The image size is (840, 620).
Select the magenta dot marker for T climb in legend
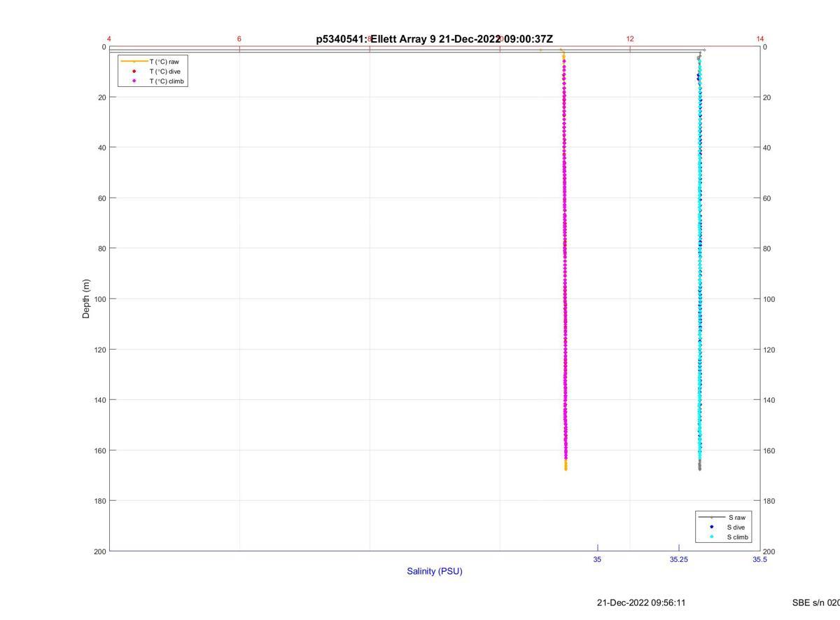coord(134,81)
